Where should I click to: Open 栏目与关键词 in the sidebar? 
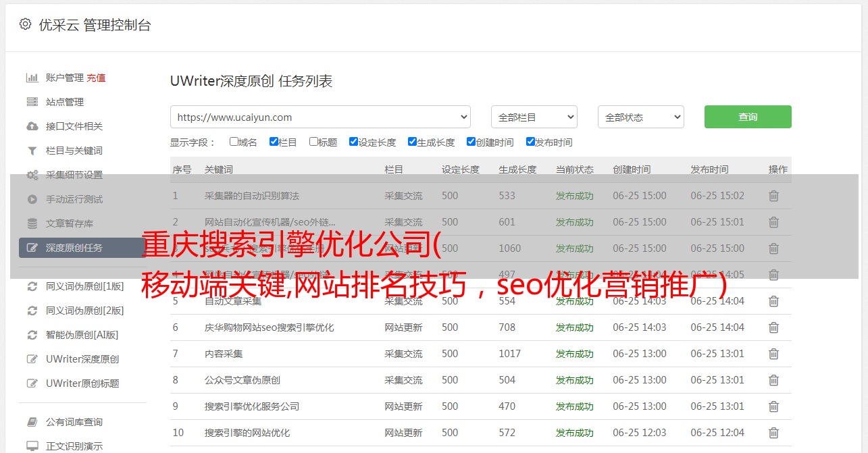click(74, 151)
